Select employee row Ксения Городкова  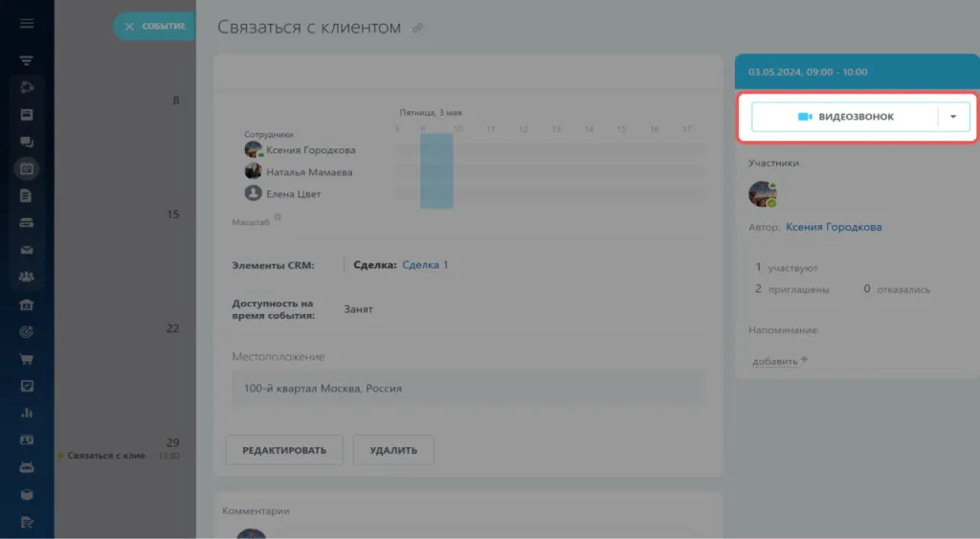click(300, 150)
